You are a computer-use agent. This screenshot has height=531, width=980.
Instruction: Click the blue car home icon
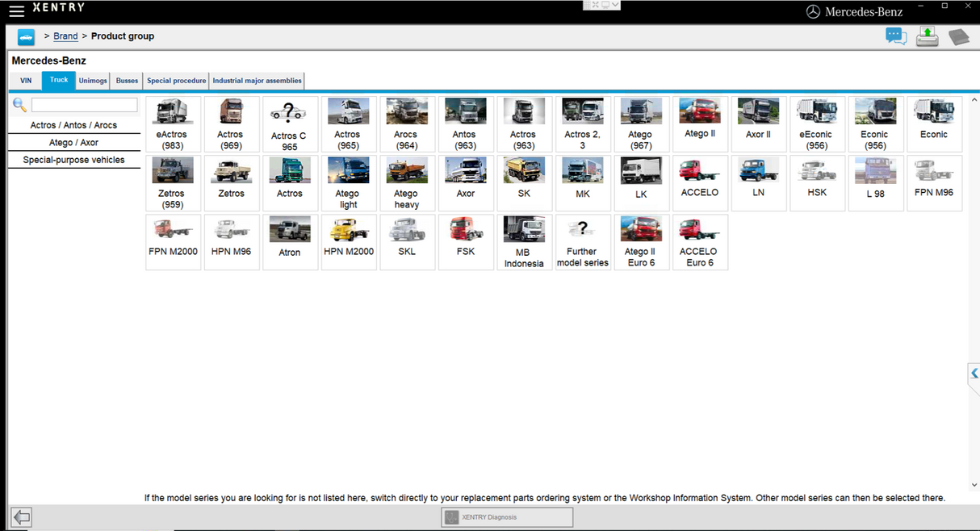tap(27, 37)
